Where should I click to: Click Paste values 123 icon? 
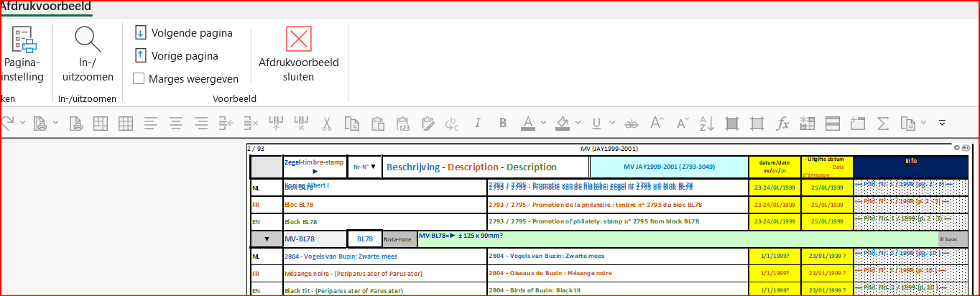(402, 124)
